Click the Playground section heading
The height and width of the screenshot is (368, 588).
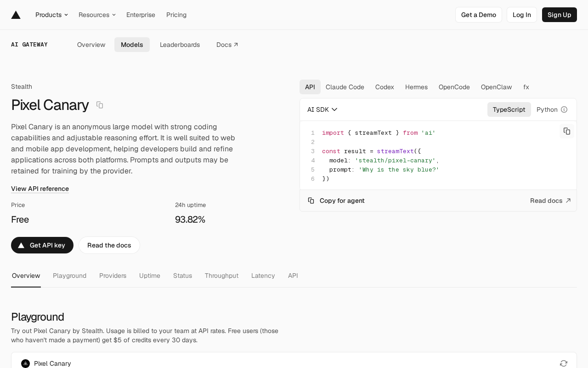pyautogui.click(x=38, y=316)
